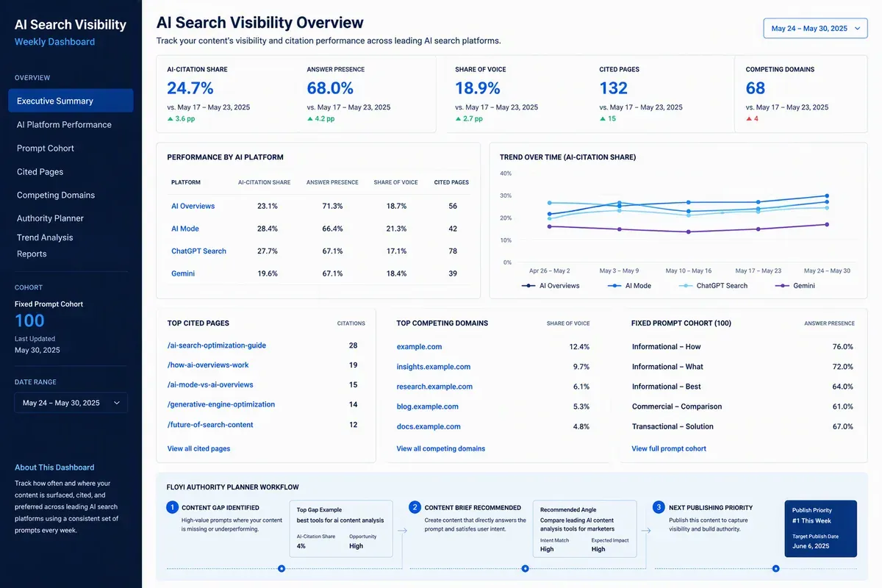Open the sidebar May 24 – May 30 date selector

(x=71, y=403)
